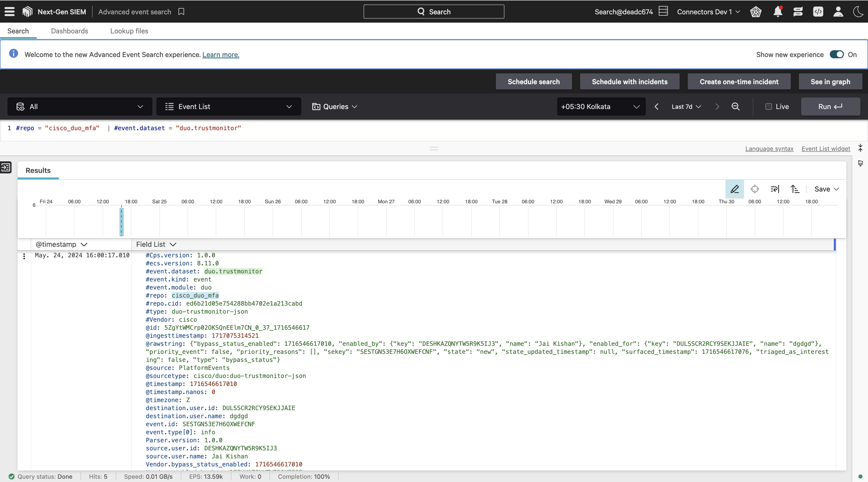
Task: Open the hamburger navigation menu
Action: (10, 12)
